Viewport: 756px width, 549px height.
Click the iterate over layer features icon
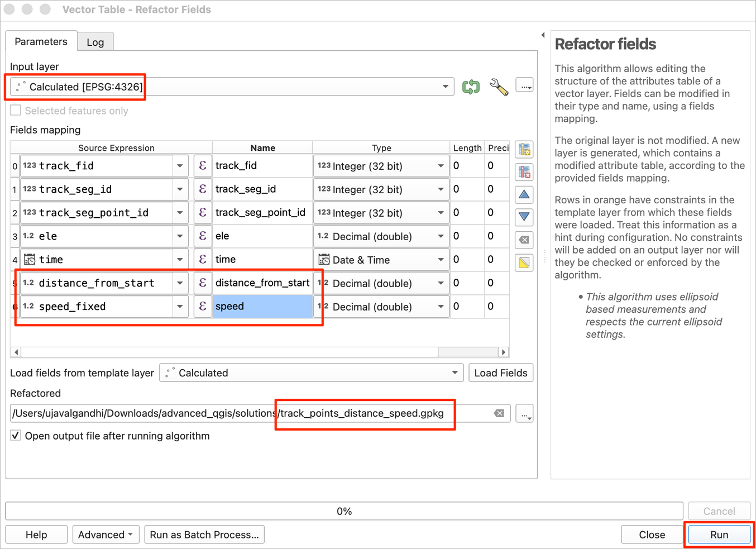(x=471, y=87)
